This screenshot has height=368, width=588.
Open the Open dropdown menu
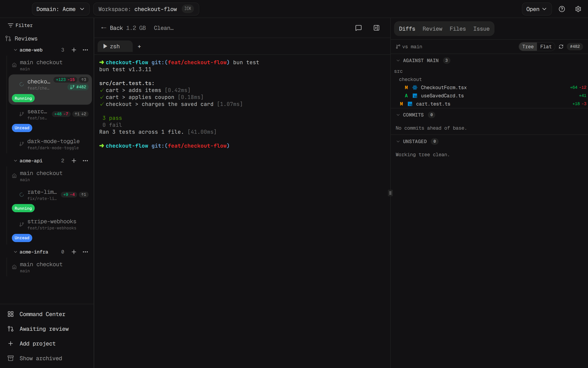537,9
